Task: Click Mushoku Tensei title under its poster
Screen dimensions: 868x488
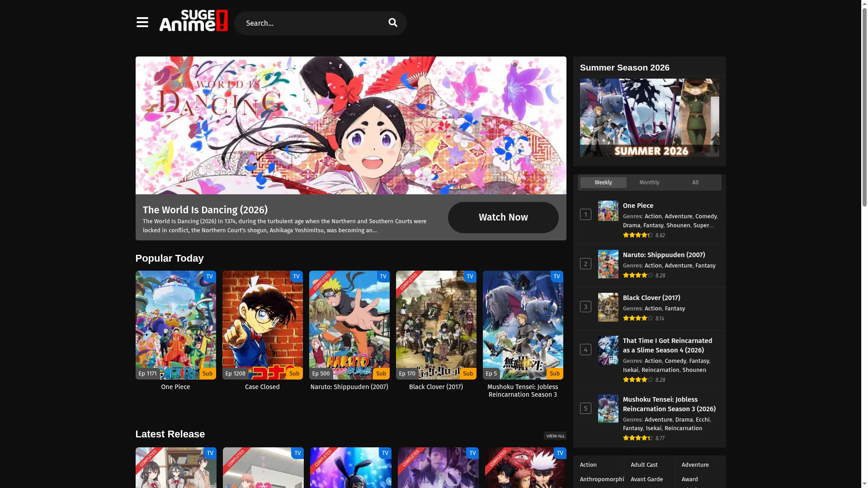Action: point(523,390)
